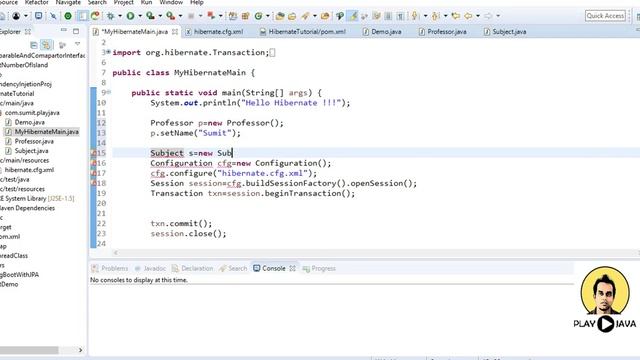Viewport: 640px width, 360px height.
Task: Click the Quick Access search field
Action: coord(605,16)
